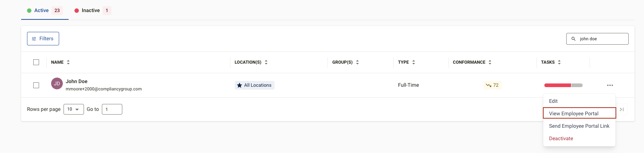Open the Filters button
Screen dimensions: 644x153
43,38
